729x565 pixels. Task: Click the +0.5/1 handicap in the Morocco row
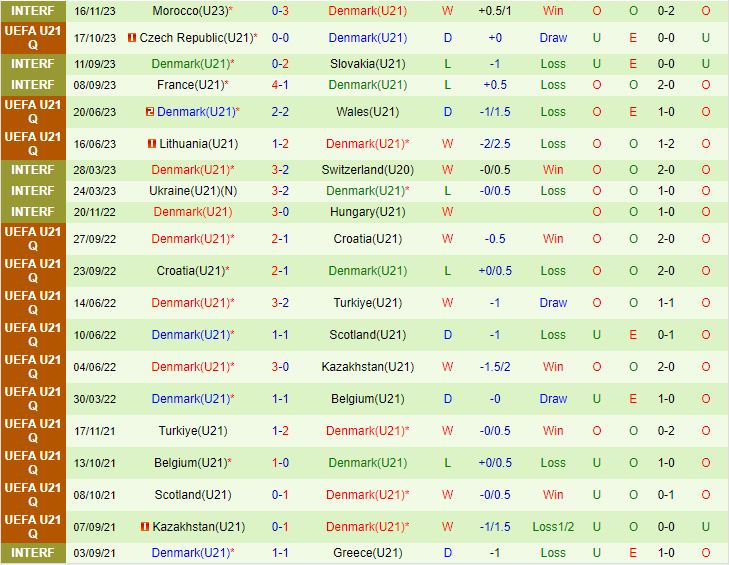point(495,10)
